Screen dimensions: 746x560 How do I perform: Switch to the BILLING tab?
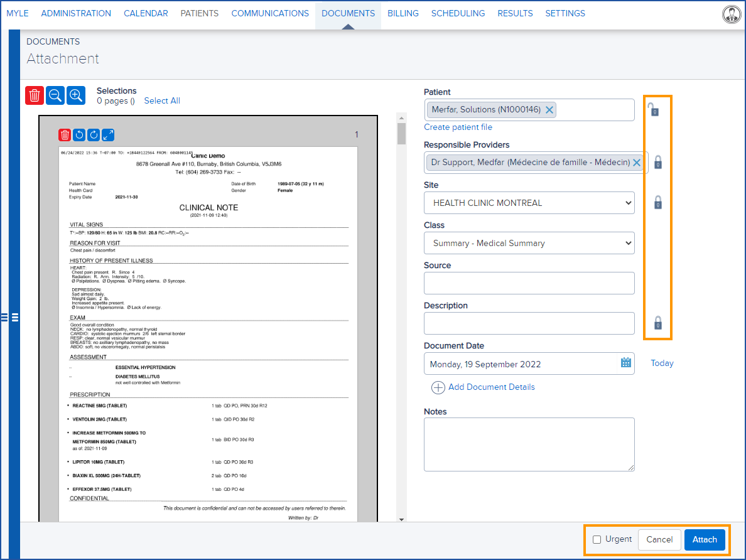pos(403,13)
